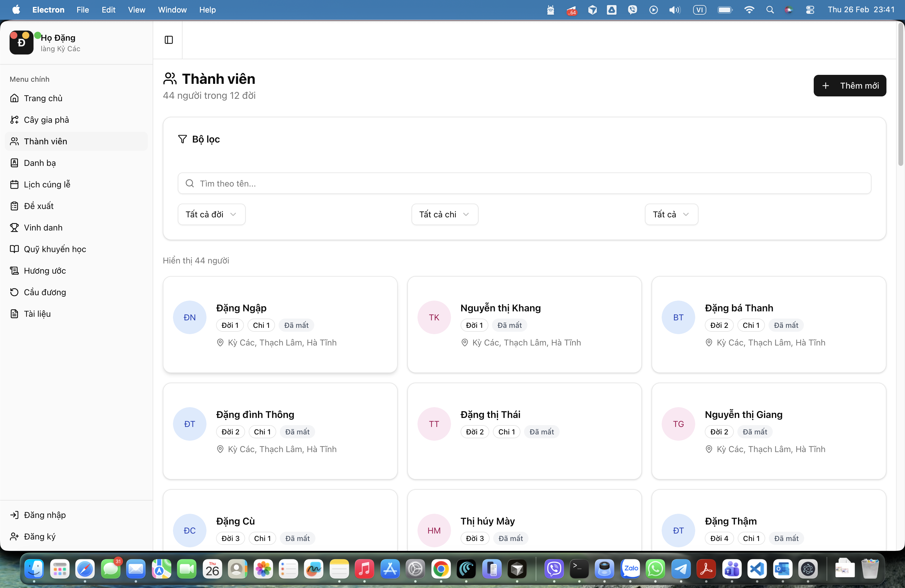
Task: Expand the Tất cả đời dropdown
Action: pos(211,214)
